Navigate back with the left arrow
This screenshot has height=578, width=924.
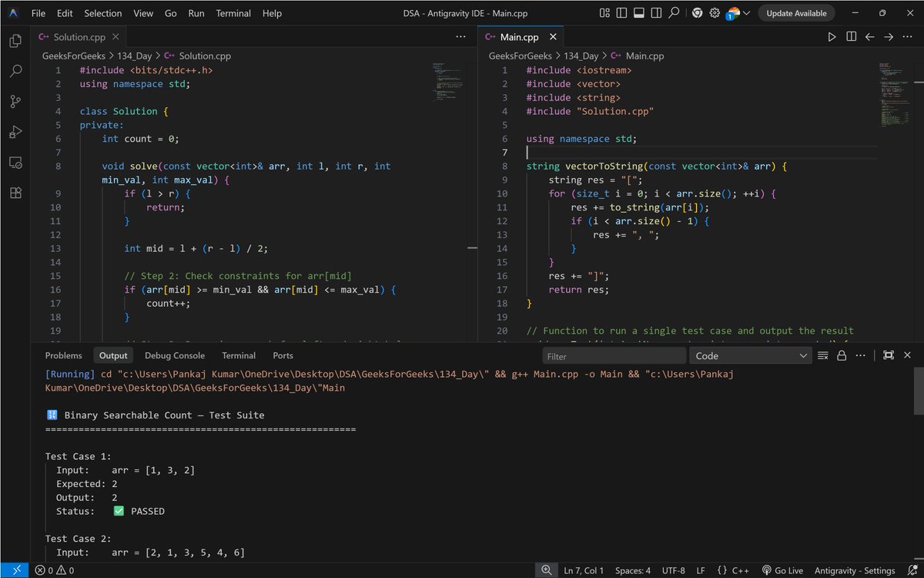[869, 36]
